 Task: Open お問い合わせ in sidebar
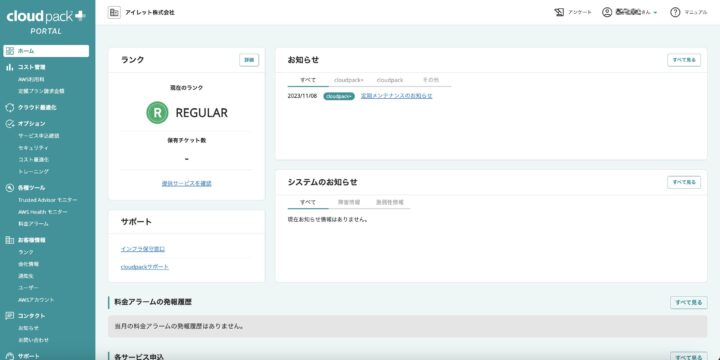[x=33, y=340]
